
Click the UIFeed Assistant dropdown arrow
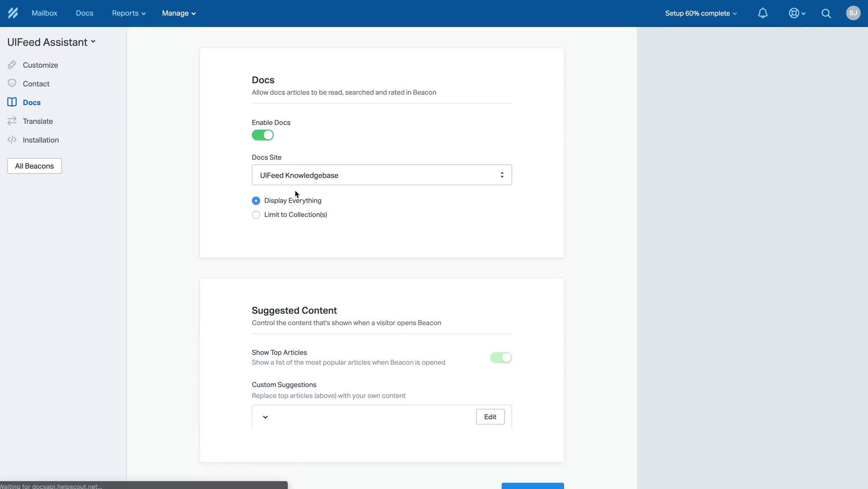coord(93,42)
